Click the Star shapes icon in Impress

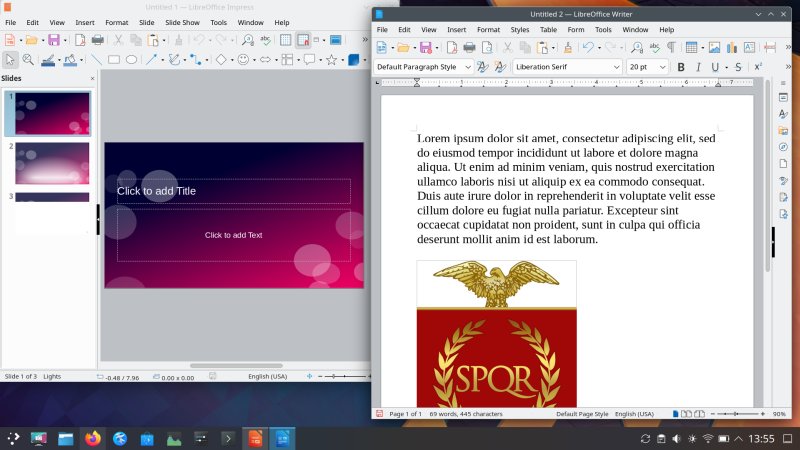[332, 60]
